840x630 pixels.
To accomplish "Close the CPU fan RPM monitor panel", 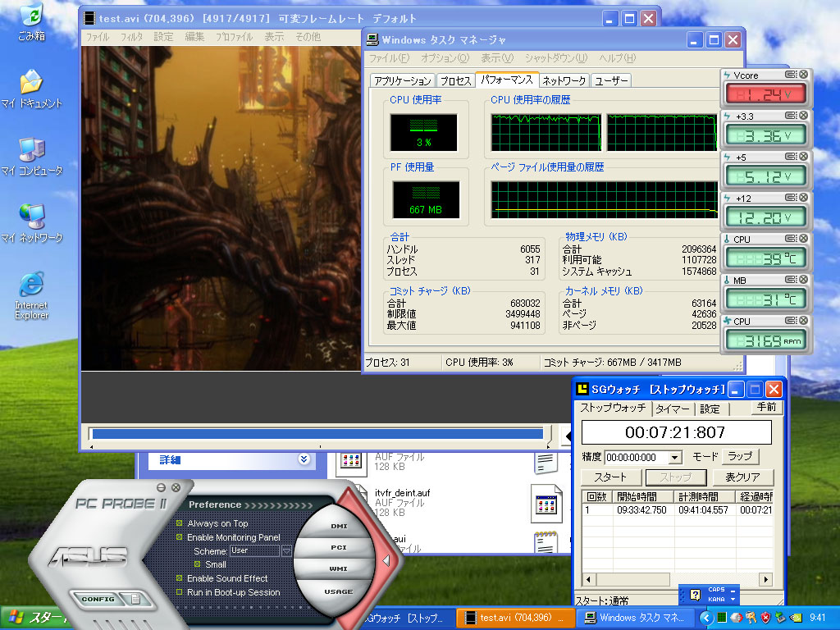I will (x=803, y=321).
